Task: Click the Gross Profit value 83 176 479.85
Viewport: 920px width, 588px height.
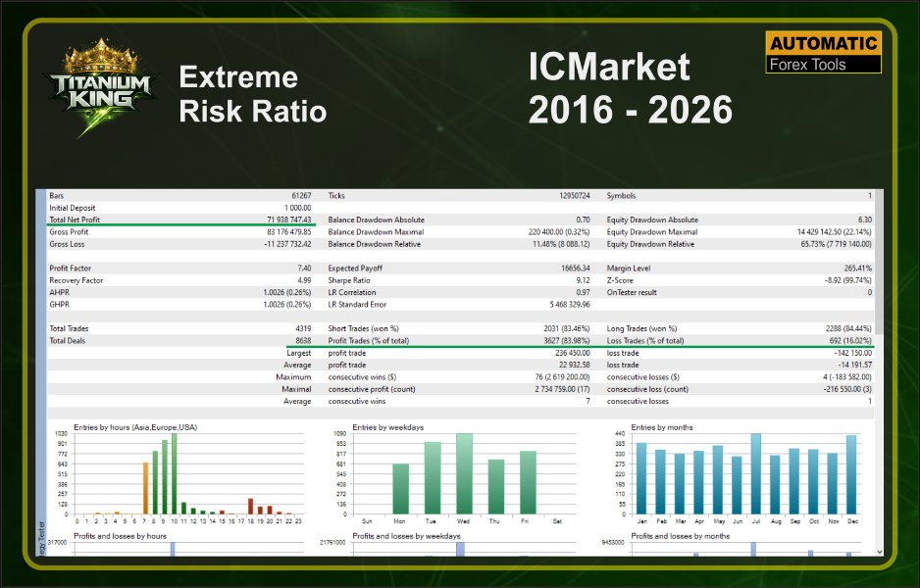Action: point(289,232)
